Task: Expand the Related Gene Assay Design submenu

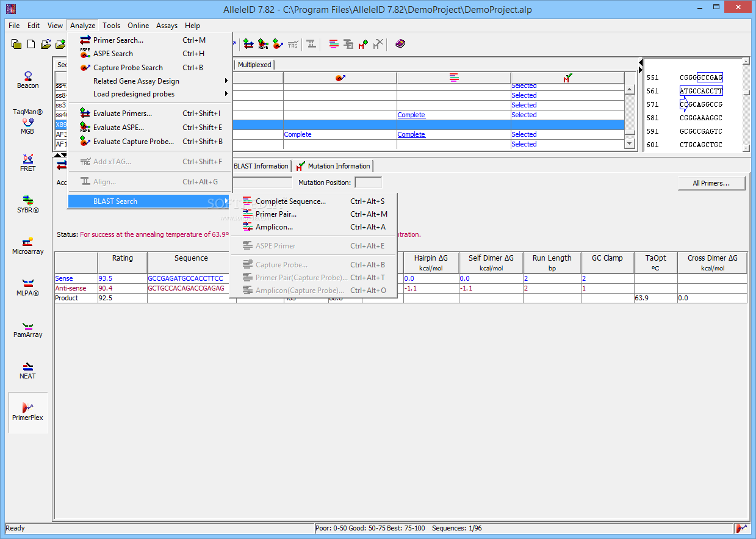Action: 149,81
